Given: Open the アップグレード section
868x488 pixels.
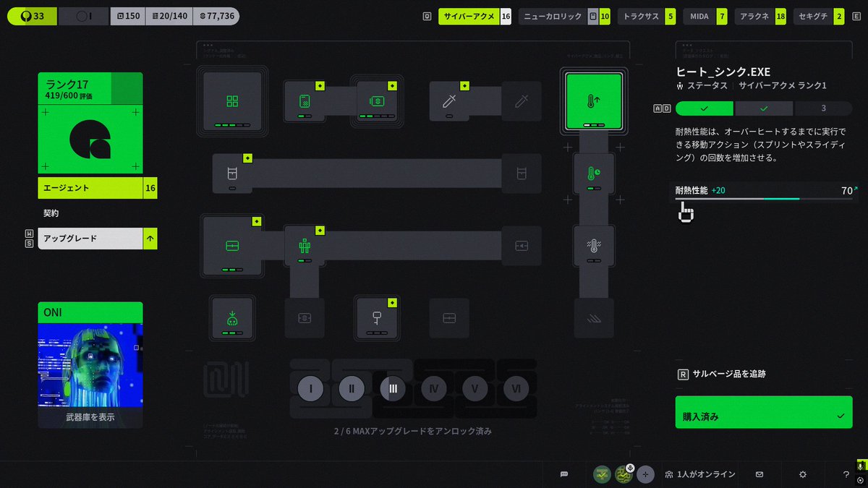Looking at the screenshot, I should (98, 239).
